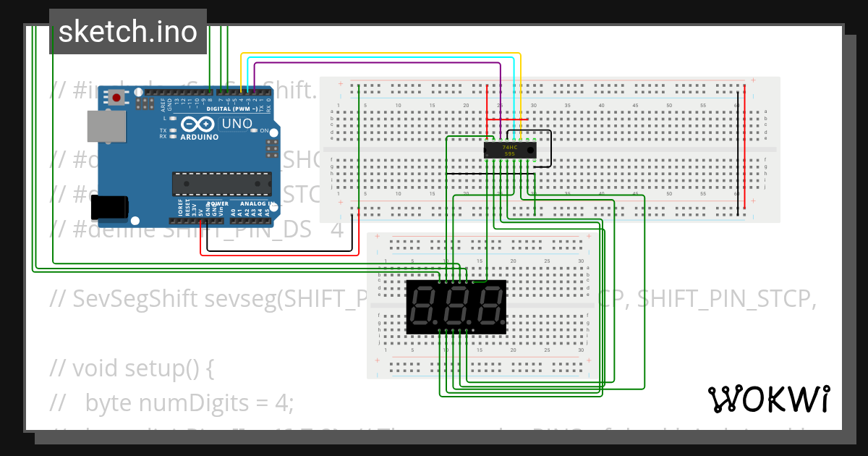The height and width of the screenshot is (456, 868).
Task: Click the WOKWI logo
Action: [767, 399]
